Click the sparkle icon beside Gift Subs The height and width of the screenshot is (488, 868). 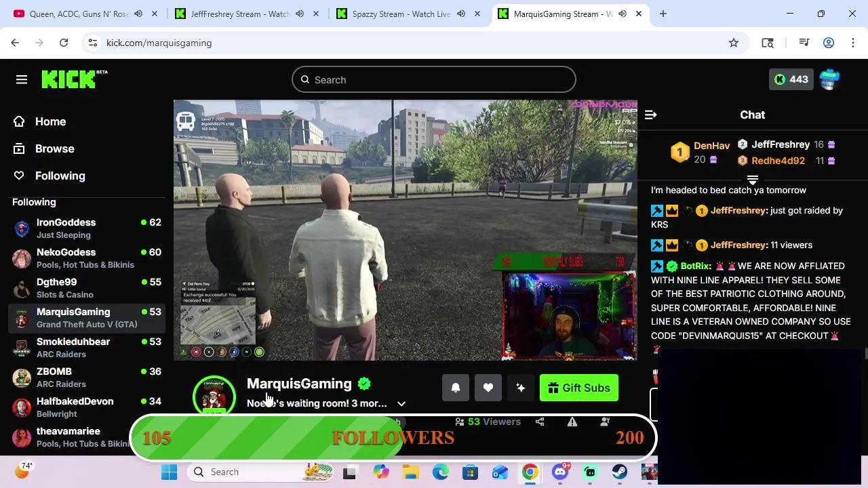coord(521,388)
